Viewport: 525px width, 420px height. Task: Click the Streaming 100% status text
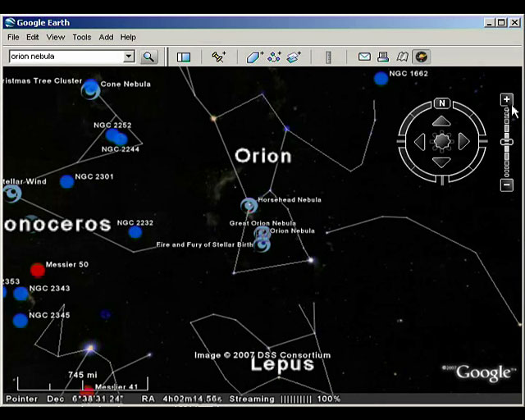point(285,399)
